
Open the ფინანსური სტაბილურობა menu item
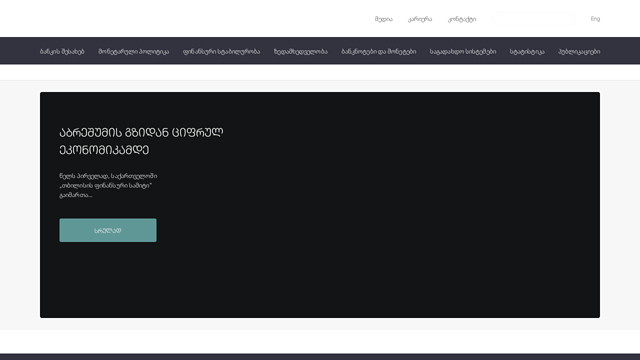coord(221,51)
